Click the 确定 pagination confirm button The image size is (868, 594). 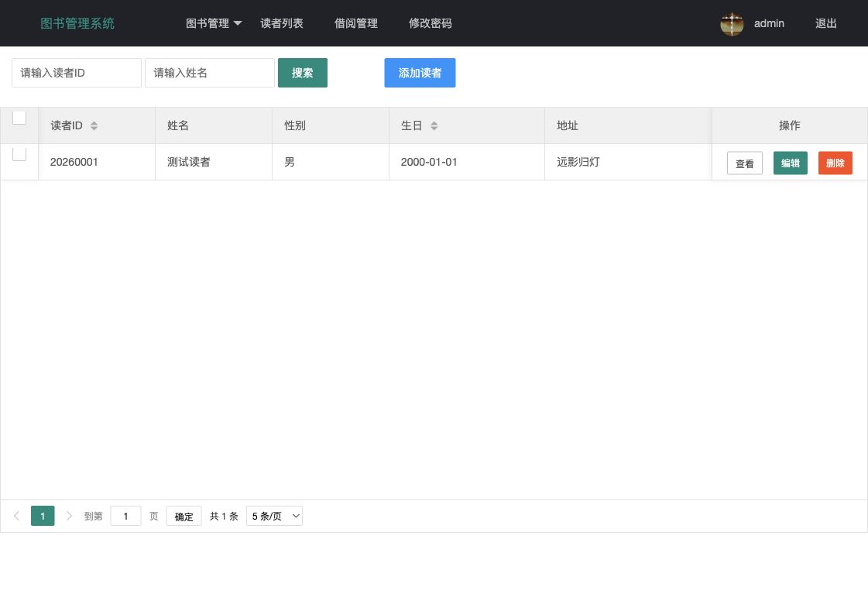[x=184, y=516]
